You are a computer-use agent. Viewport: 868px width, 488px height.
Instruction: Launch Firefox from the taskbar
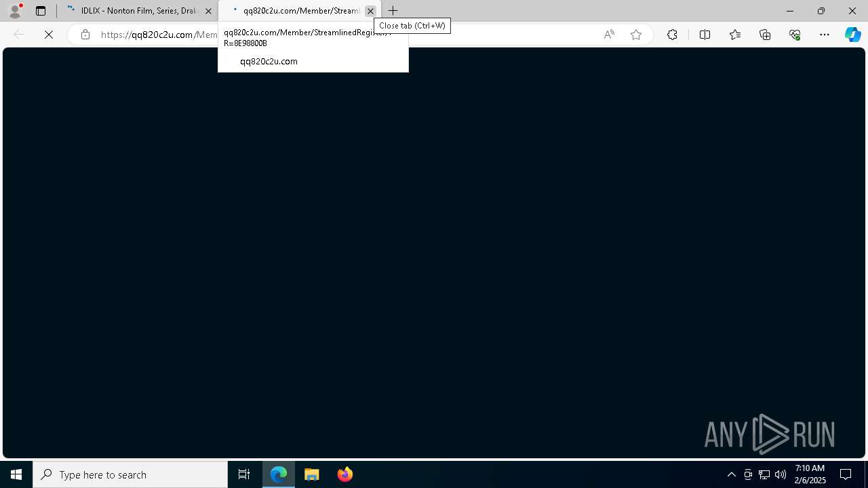point(344,474)
